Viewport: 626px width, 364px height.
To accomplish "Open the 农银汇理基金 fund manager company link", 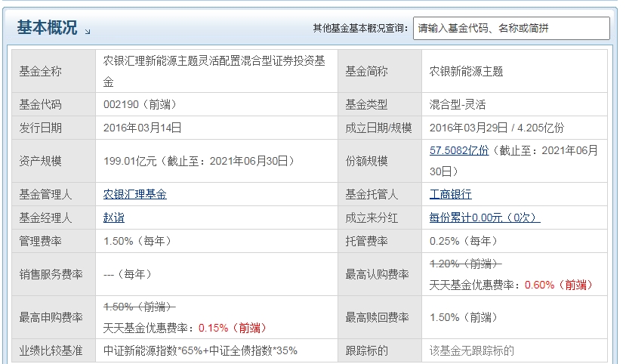I will pos(134,194).
